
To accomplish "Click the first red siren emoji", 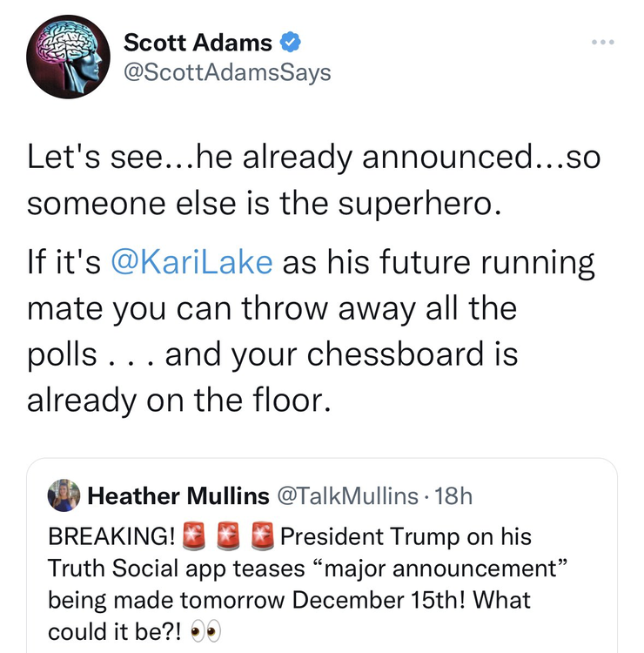I will pos(198,535).
